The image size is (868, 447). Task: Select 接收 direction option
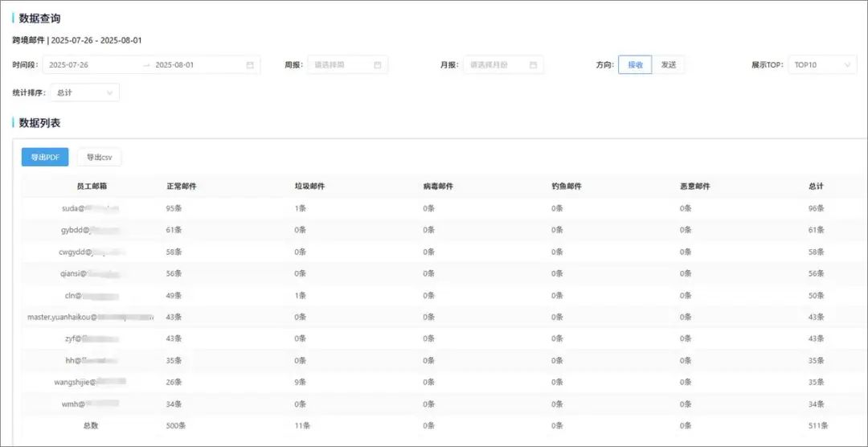[635, 65]
